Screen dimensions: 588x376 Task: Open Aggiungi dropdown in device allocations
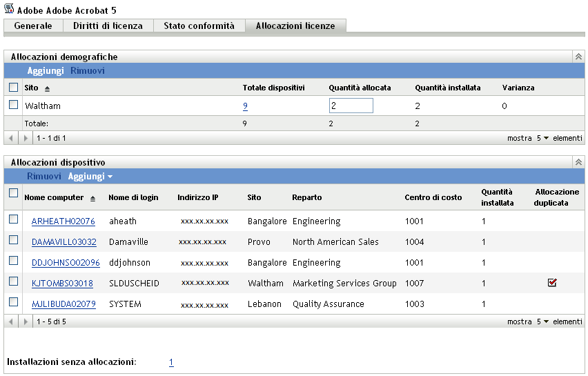[x=90, y=176]
